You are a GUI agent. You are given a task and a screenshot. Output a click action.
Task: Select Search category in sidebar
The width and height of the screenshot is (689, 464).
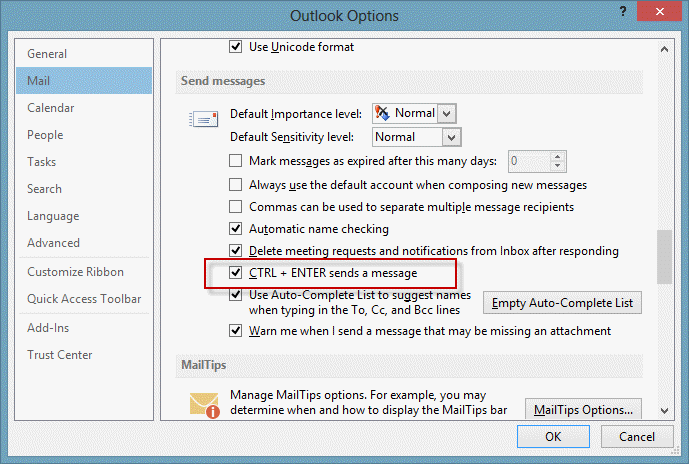point(84,189)
